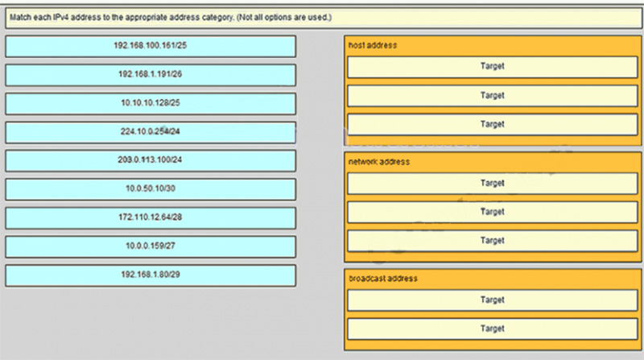Click the 224.10.0.254/24 address box
The width and height of the screenshot is (644, 360).
(151, 132)
